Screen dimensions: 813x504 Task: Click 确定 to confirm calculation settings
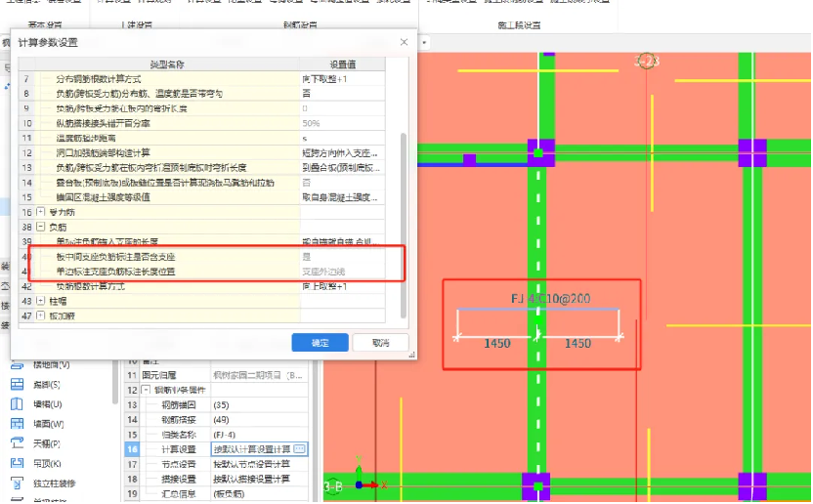[x=320, y=343]
